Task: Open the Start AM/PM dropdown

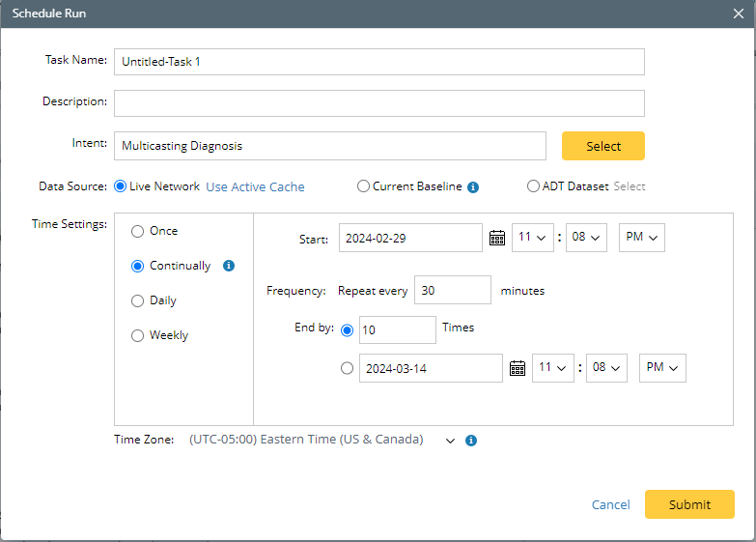Action: (x=641, y=238)
